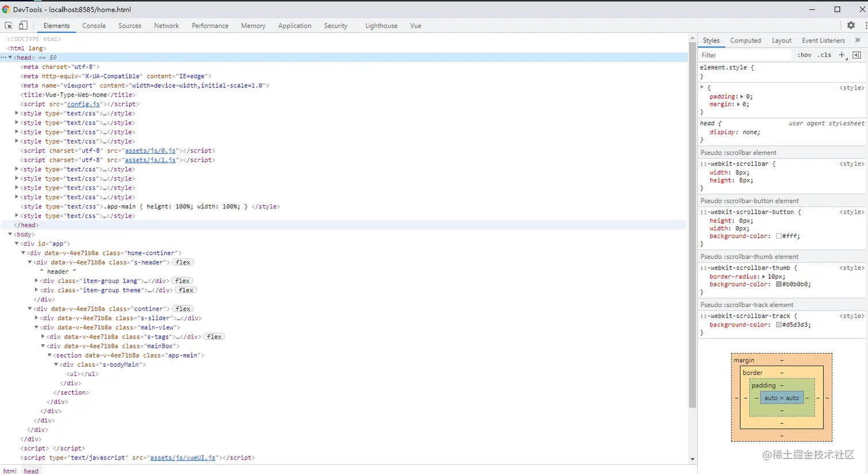This screenshot has width=868, height=474.
Task: Open the Memory tab
Action: [x=253, y=26]
